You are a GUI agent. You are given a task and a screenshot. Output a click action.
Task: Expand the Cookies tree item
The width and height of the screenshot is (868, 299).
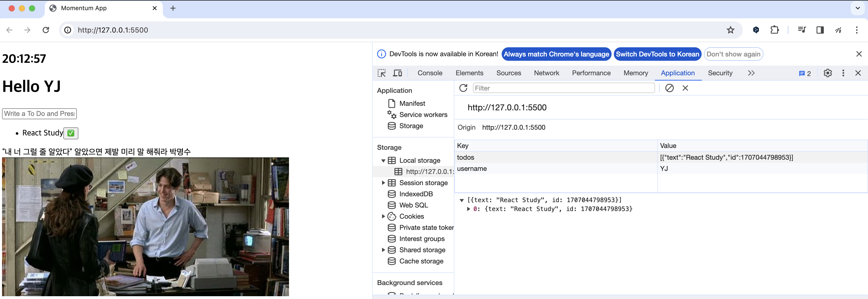click(x=383, y=217)
